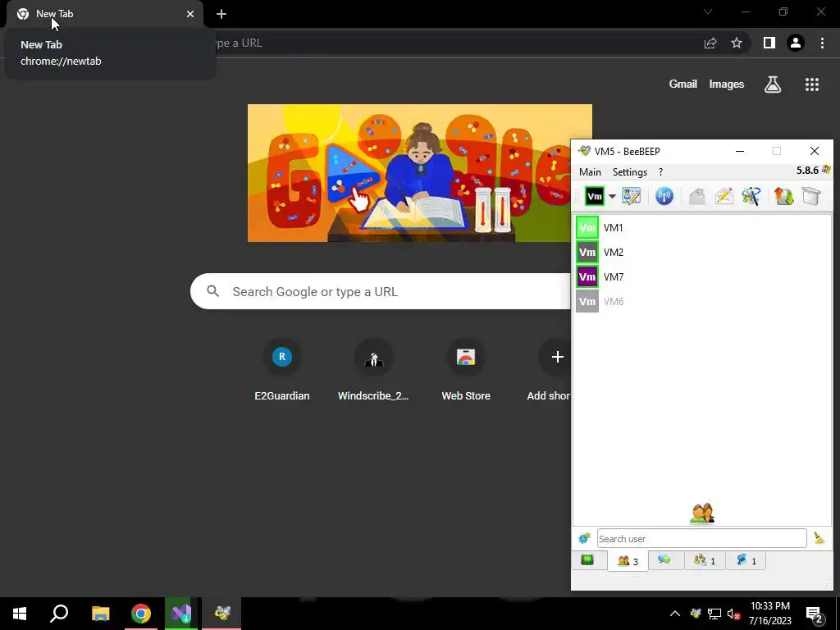
Task: Open the E2Guardian shortcut
Action: coord(282,370)
